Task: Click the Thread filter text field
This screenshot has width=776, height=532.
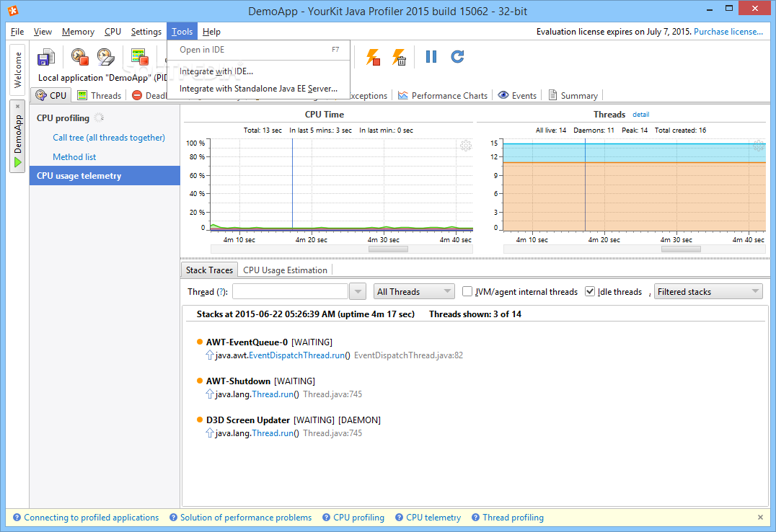Action: point(290,291)
